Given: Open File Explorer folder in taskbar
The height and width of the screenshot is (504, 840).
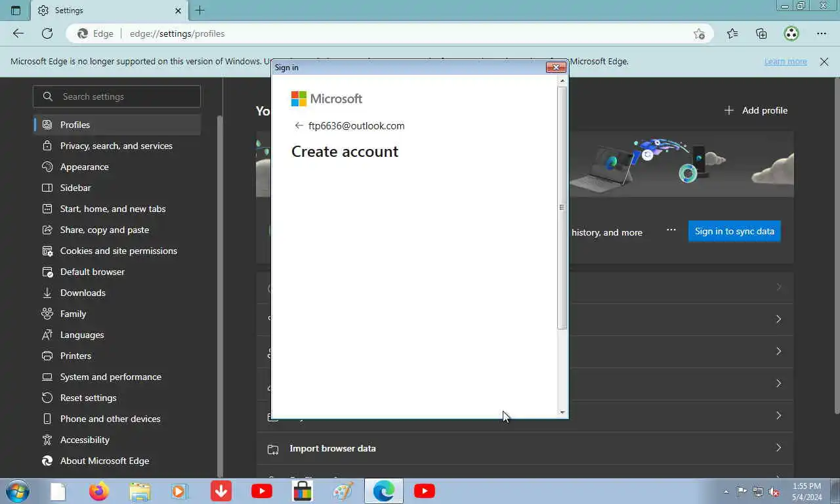Looking at the screenshot, I should [140, 491].
